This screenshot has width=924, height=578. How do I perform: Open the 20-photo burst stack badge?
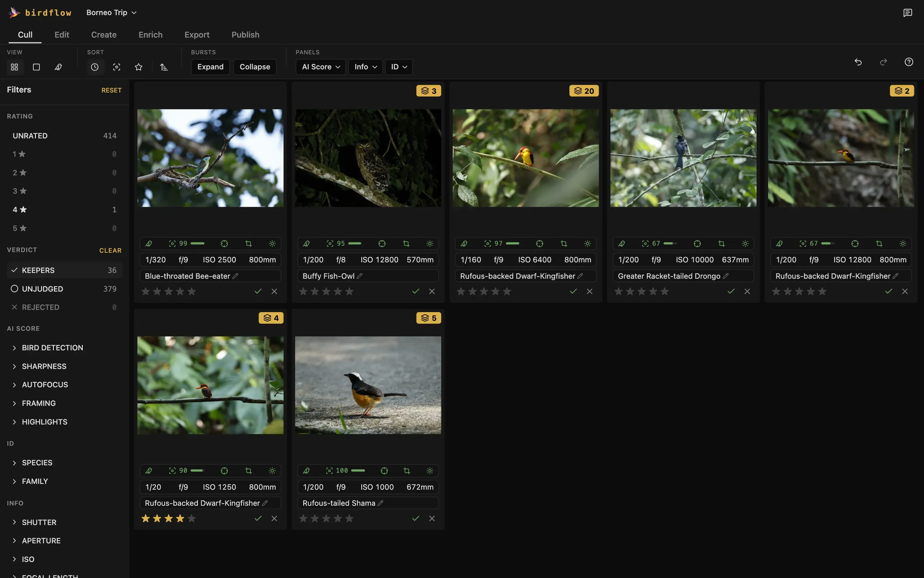584,91
